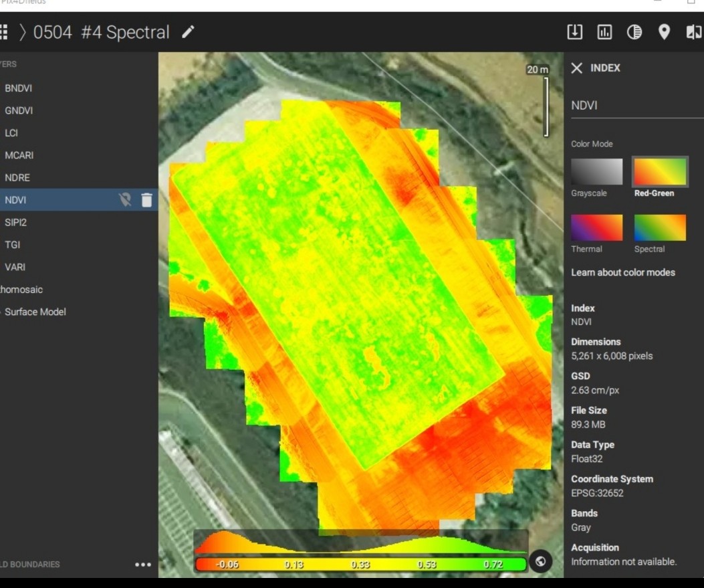Select the Grayscale color mode swatch
This screenshot has height=588, width=704.
596,171
